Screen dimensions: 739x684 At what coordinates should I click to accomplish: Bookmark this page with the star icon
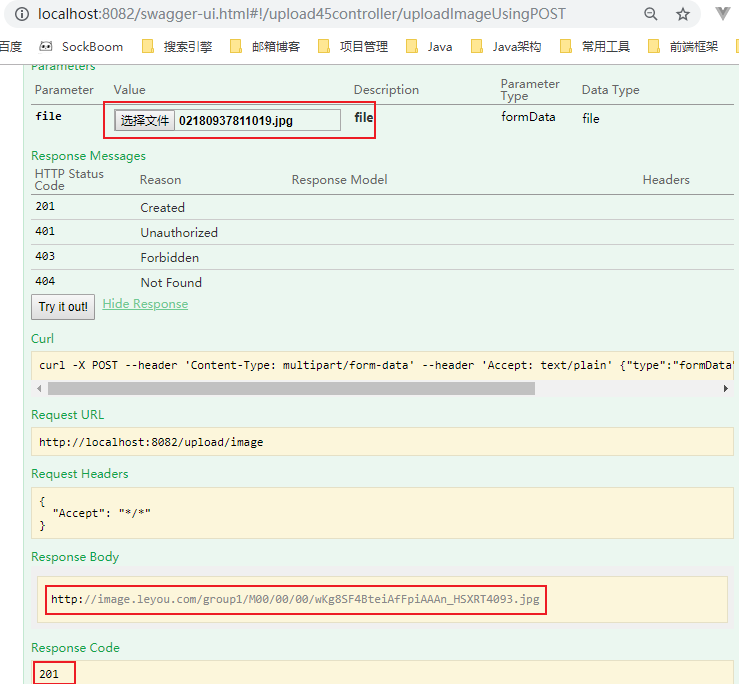coord(682,14)
